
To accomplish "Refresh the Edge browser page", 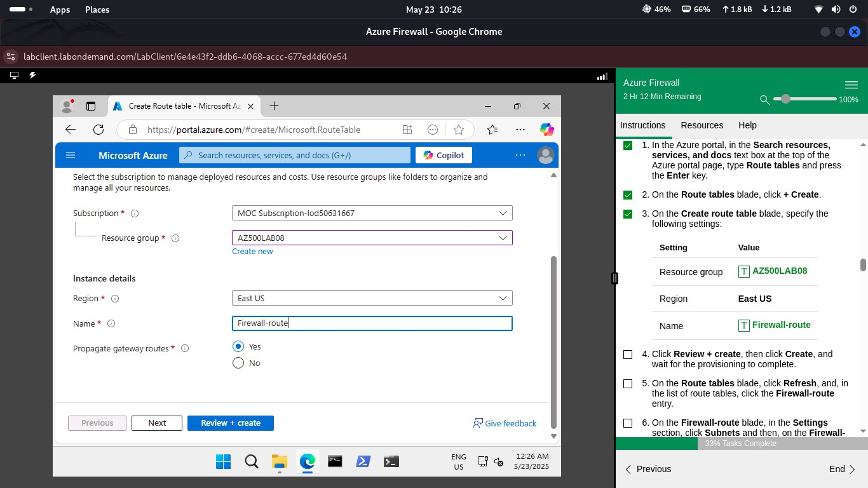I will click(x=98, y=130).
